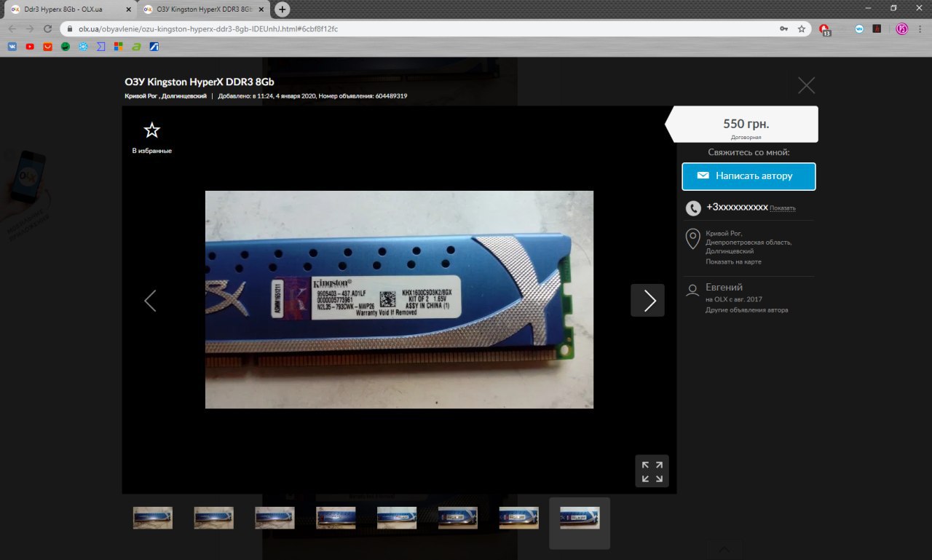Viewport: 932px width, 560px height.
Task: Click the seller profile person icon
Action: [x=692, y=291]
